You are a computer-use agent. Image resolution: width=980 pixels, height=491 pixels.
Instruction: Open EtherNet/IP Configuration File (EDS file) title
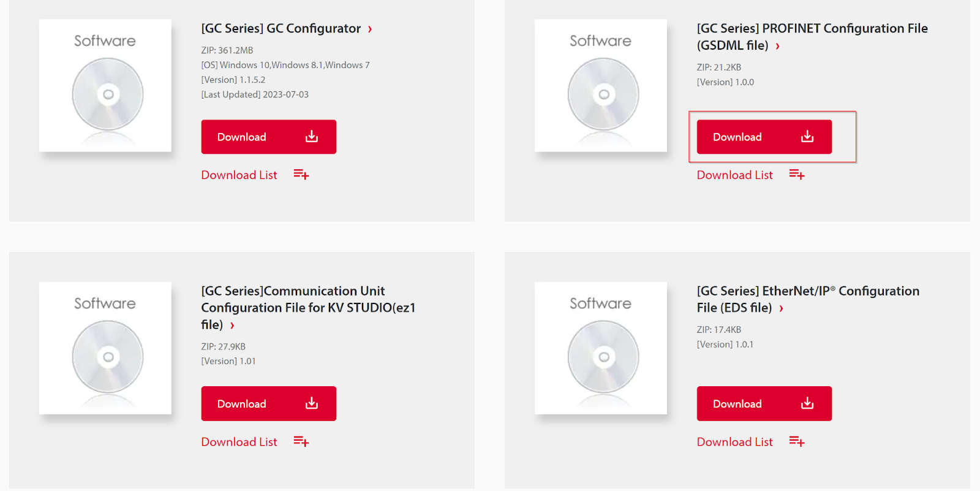point(808,299)
